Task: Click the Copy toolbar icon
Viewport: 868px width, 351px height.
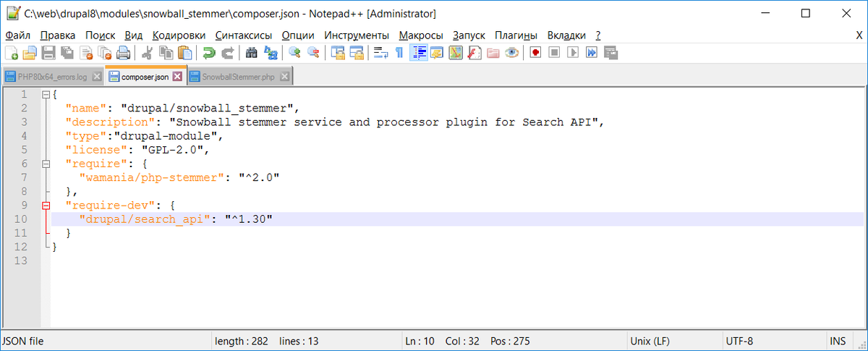Action: (x=166, y=52)
